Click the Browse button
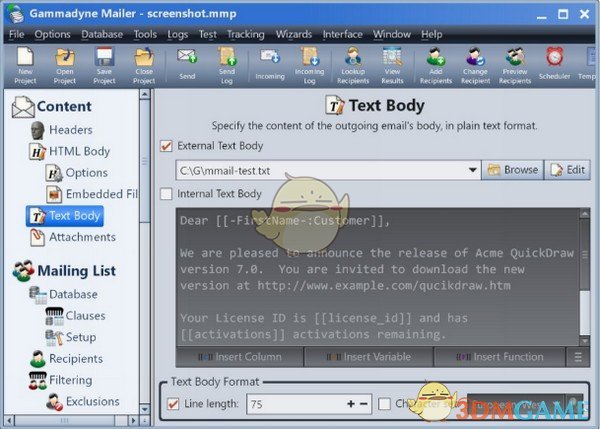Image resolution: width=600 pixels, height=429 pixels. 512,170
